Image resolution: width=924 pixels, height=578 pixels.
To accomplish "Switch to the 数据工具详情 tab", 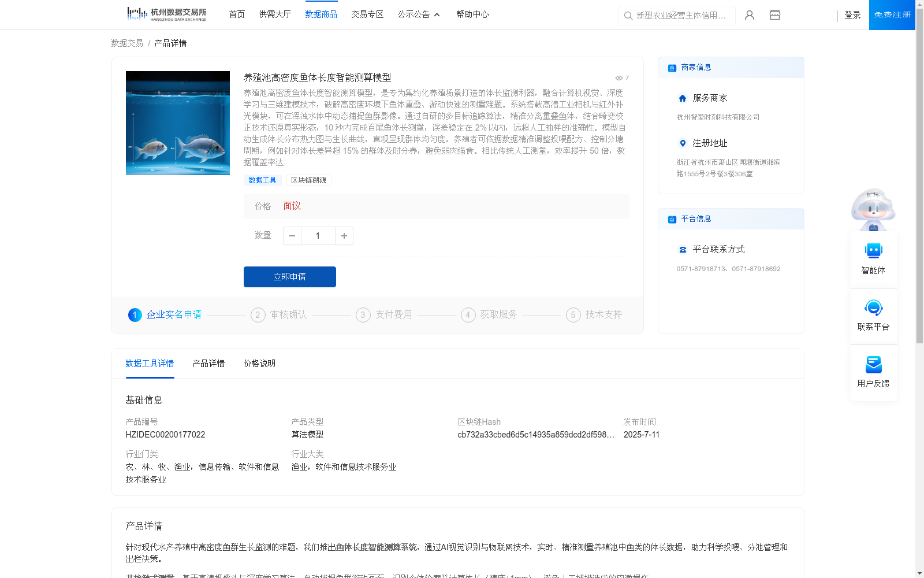I will (x=150, y=364).
